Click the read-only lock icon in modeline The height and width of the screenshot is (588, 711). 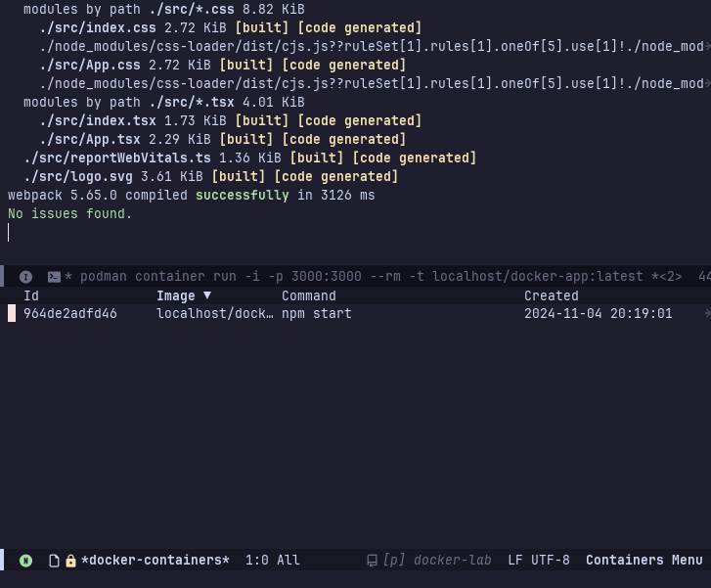[x=70, y=561]
